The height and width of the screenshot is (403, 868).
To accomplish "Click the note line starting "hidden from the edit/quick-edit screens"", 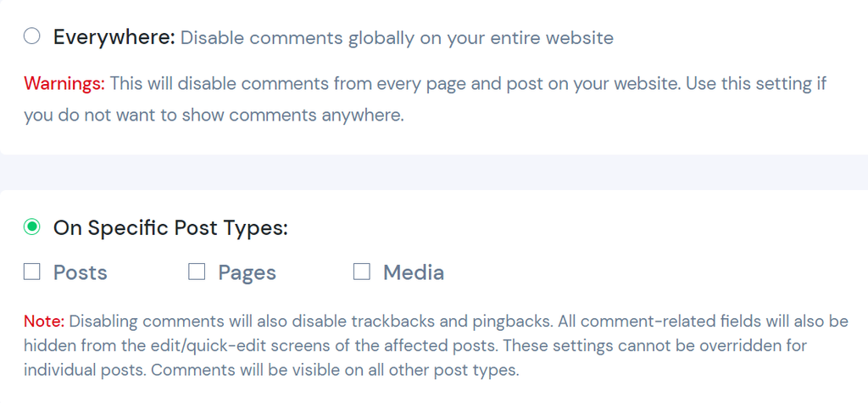I will (254, 346).
